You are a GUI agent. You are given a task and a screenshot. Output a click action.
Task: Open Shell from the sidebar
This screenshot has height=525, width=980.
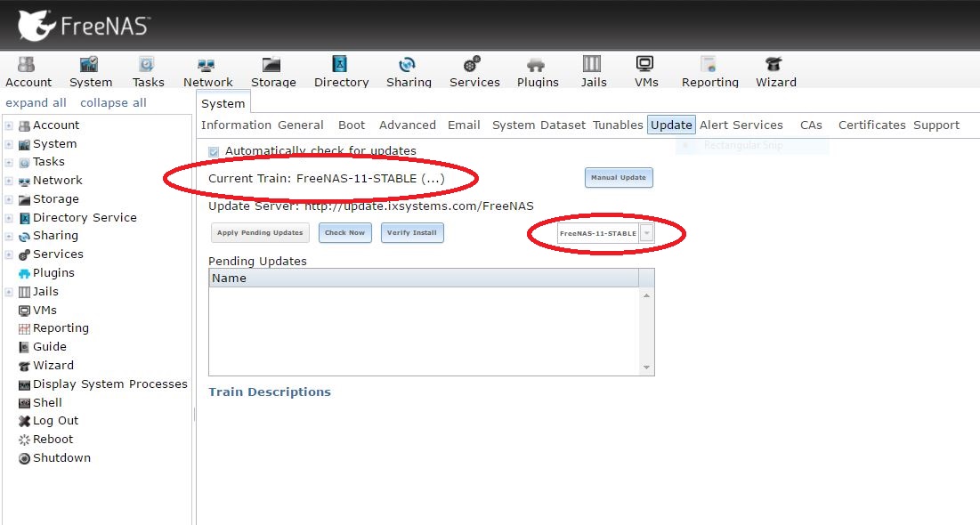click(47, 403)
